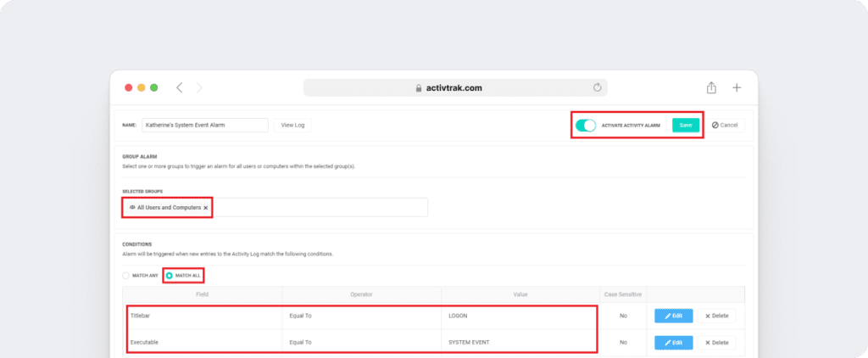The image size is (868, 358).
Task: Save the alarm settings
Action: 686,126
